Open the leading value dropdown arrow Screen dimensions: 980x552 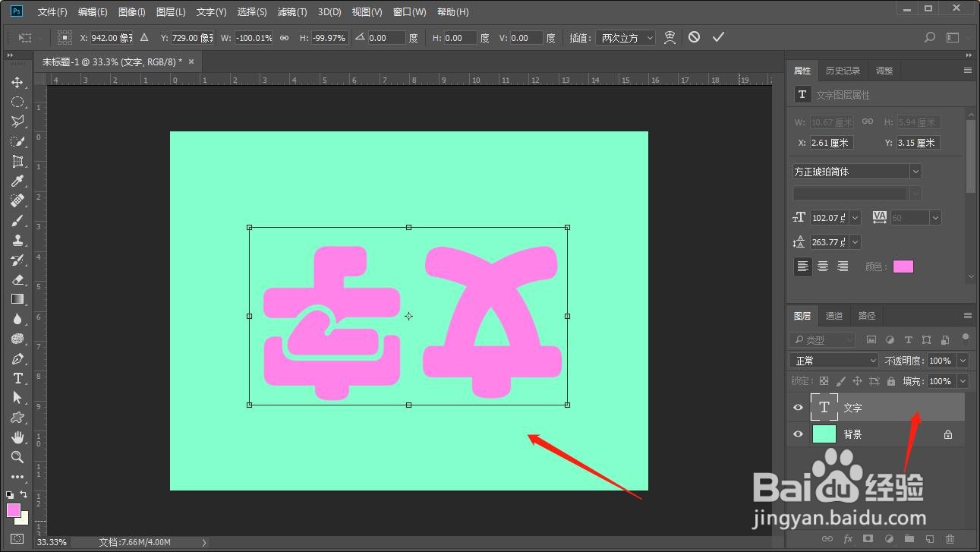click(x=855, y=242)
